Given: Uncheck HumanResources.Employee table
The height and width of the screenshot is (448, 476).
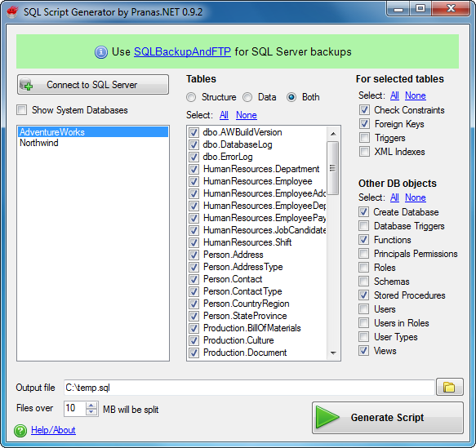Looking at the screenshot, I should point(194,181).
